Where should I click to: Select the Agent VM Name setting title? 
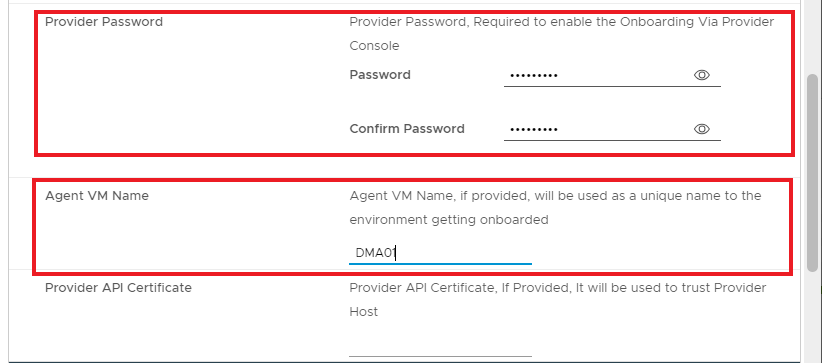point(97,196)
